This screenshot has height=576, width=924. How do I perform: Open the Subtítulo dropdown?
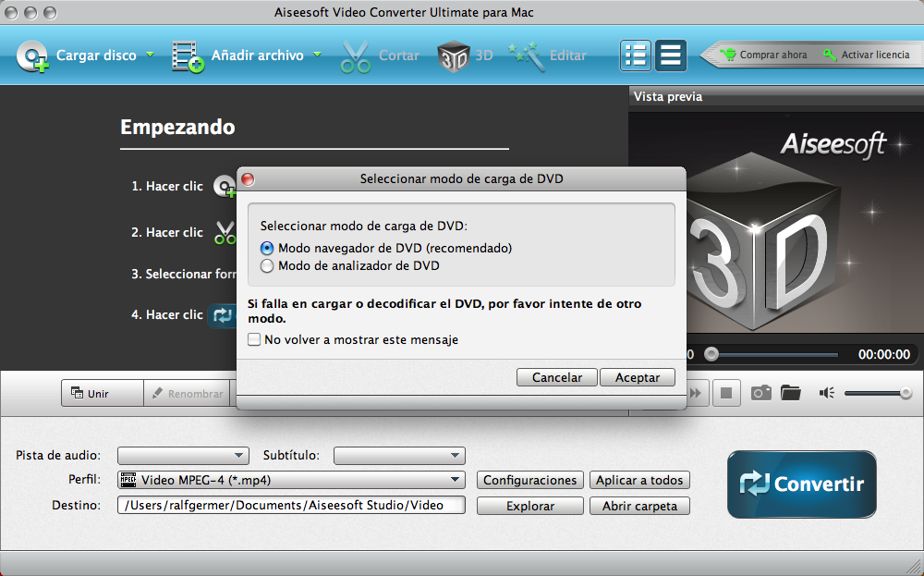point(399,456)
